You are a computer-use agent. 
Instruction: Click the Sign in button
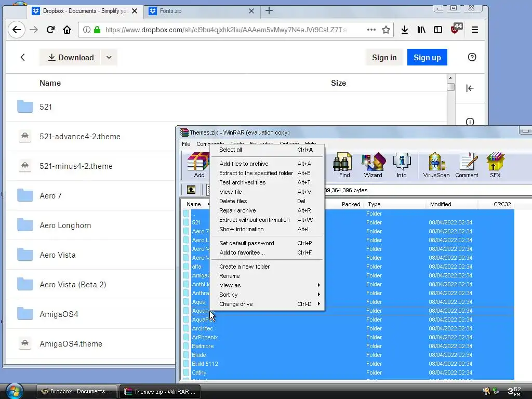(384, 57)
